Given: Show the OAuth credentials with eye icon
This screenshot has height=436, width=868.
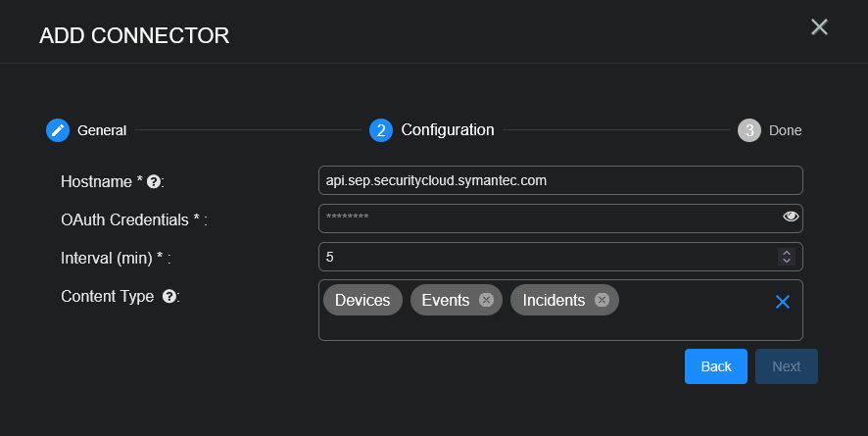Looking at the screenshot, I should point(791,217).
